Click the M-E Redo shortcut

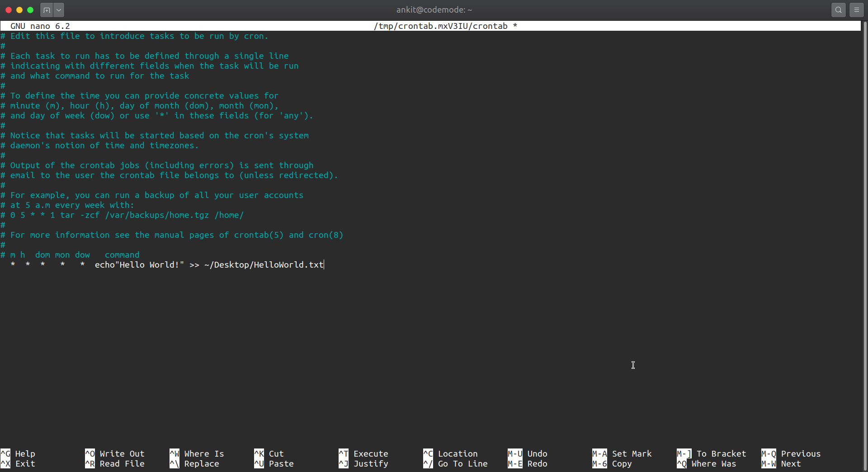coord(528,463)
